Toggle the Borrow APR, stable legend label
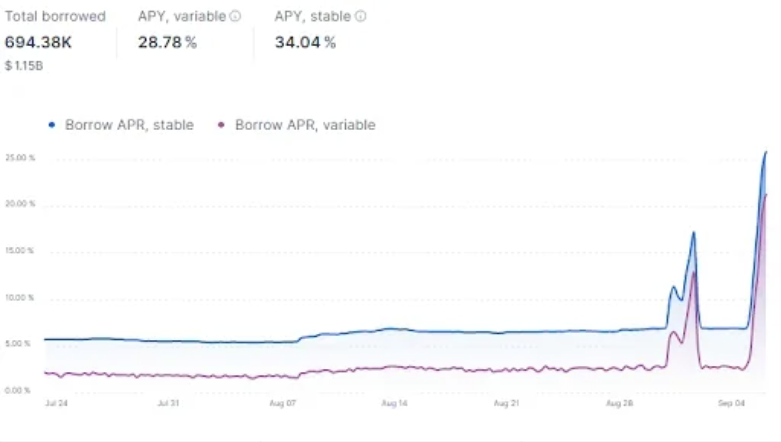Viewport: 781px width, 442px height. pyautogui.click(x=130, y=125)
